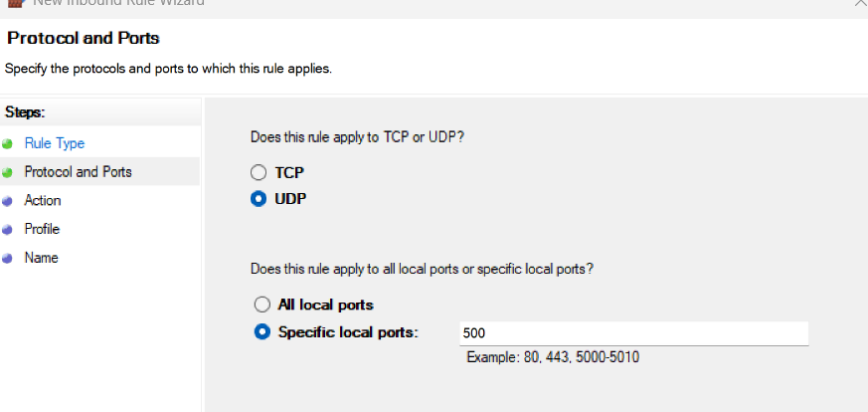Click the blue bullet beside Name
The height and width of the screenshot is (412, 868).
click(x=7, y=259)
